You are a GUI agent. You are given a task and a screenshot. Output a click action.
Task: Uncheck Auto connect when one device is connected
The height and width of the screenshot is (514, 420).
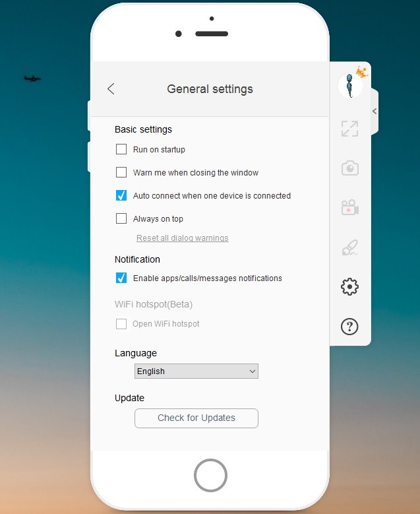(x=121, y=195)
